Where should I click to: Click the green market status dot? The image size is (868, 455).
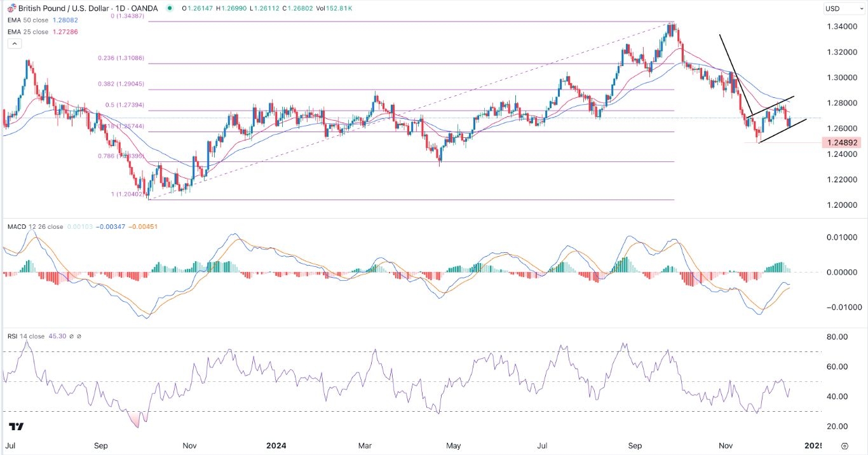coord(168,8)
